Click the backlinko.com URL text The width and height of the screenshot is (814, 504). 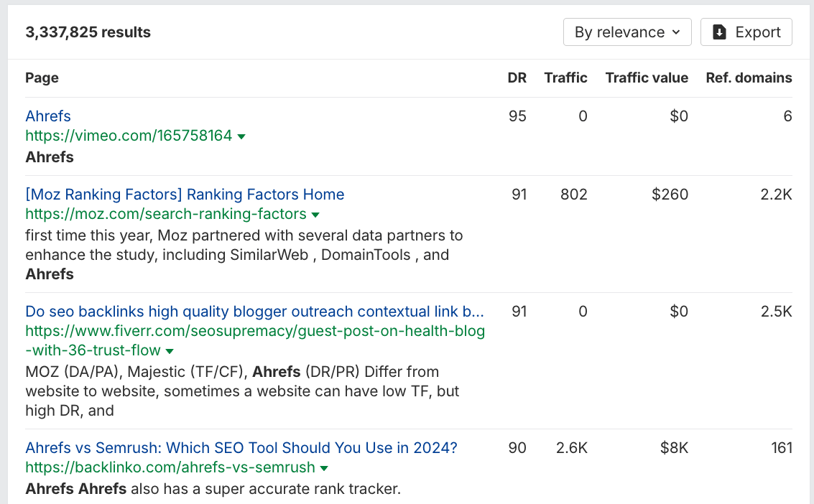click(169, 467)
